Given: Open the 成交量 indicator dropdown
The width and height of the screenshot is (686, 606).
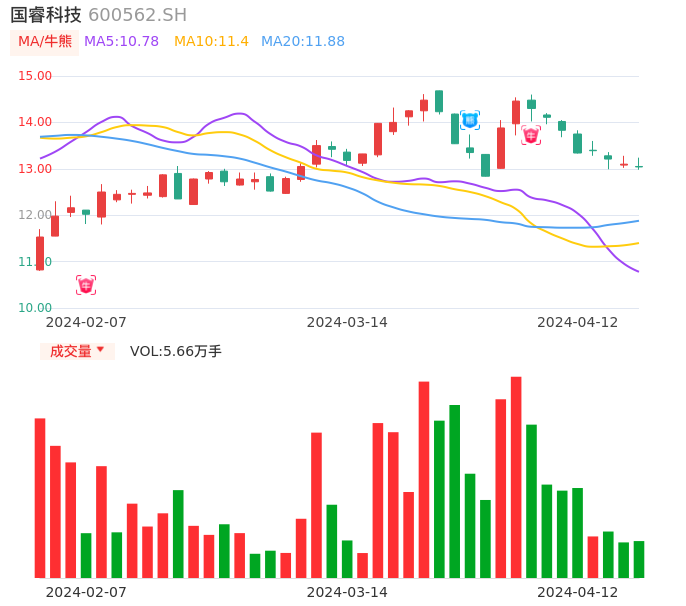Looking at the screenshot, I should coord(77,351).
